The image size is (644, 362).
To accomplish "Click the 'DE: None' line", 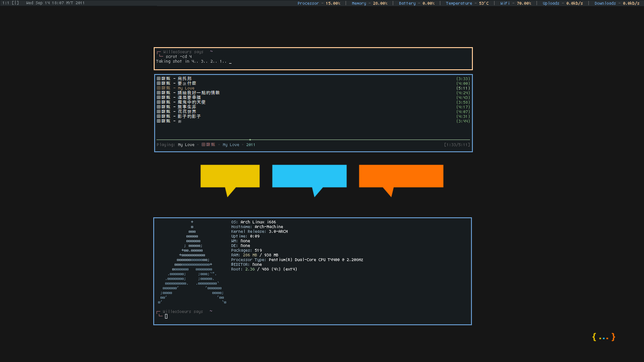I will [x=240, y=246].
